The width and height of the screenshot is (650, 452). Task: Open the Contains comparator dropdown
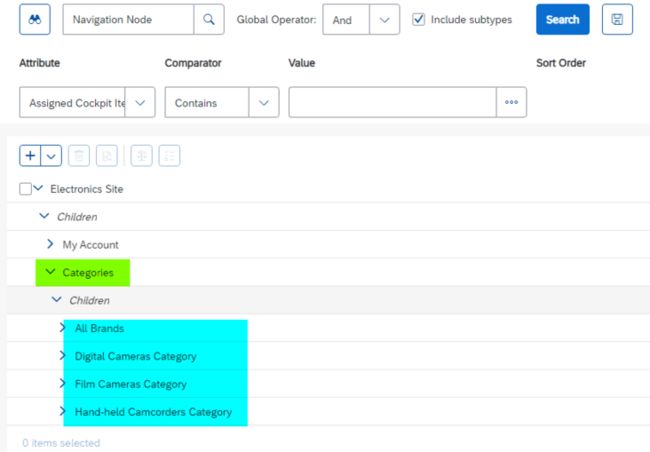click(264, 102)
